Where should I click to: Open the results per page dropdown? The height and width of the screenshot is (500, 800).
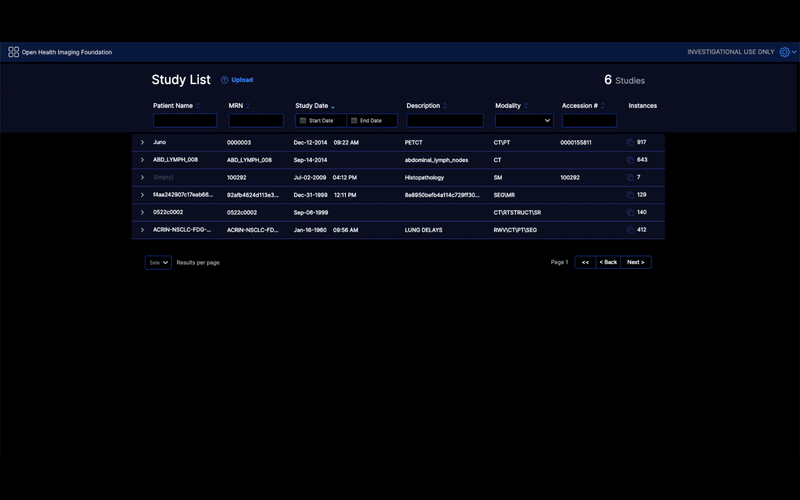tap(158, 263)
